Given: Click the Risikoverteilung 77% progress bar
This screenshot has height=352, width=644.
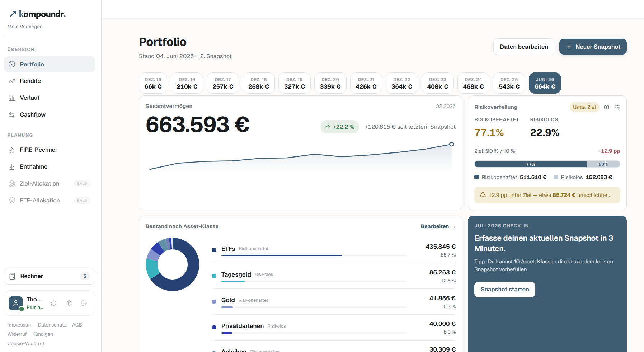Looking at the screenshot, I should coord(547,164).
